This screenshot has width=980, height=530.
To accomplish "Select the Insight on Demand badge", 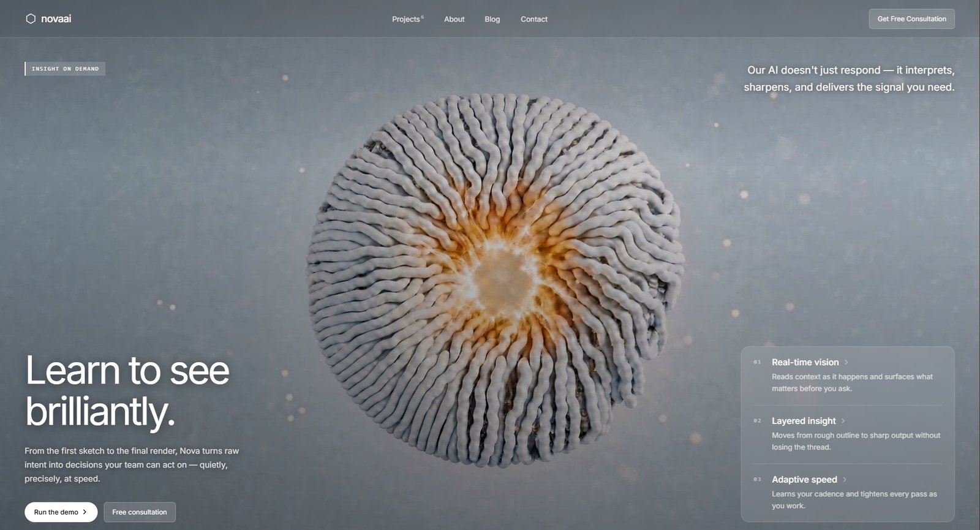I will click(65, 69).
